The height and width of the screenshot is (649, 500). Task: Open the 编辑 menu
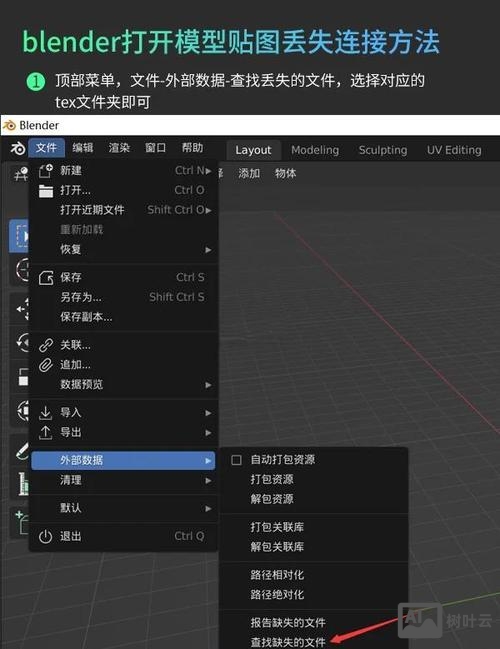(83, 148)
